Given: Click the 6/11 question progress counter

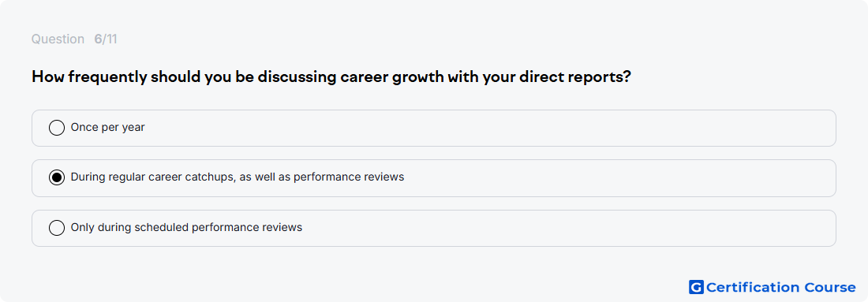Looking at the screenshot, I should tap(106, 39).
